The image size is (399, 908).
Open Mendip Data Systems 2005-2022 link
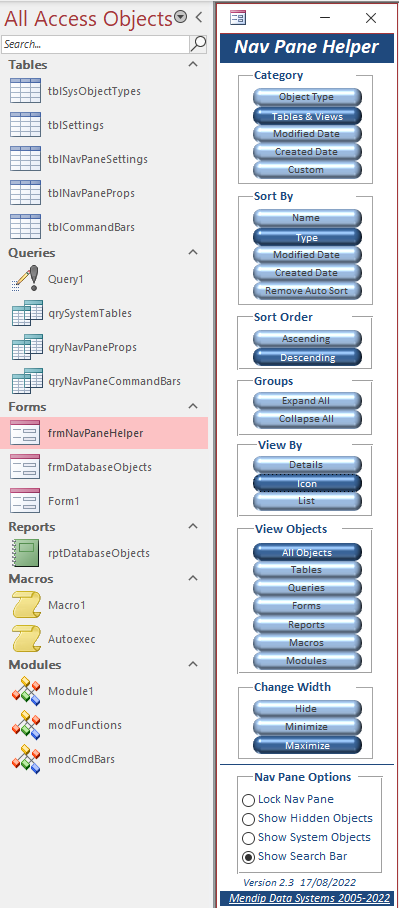point(309,898)
